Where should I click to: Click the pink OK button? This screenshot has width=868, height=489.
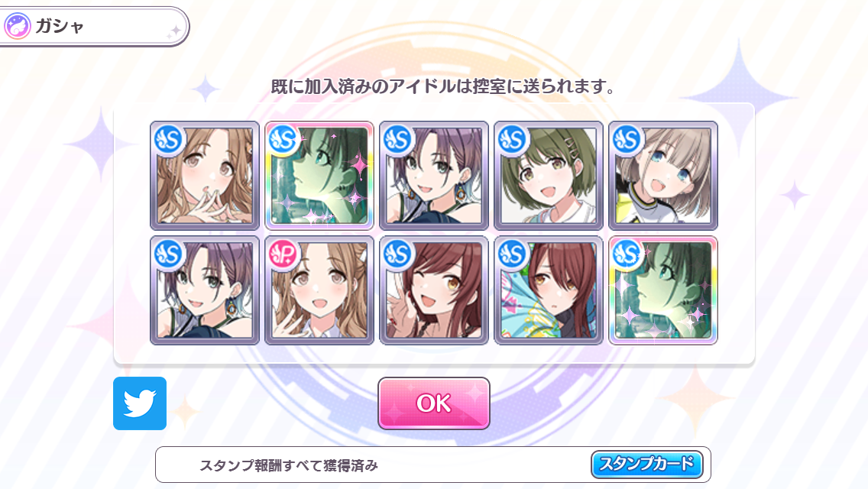[x=433, y=403]
